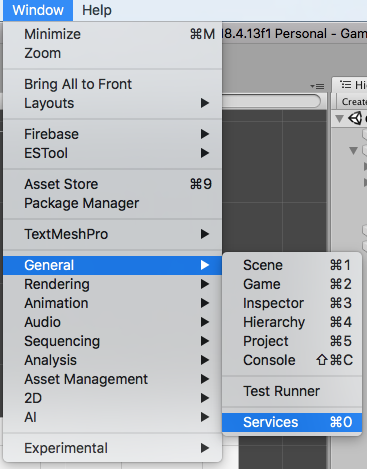
Task: Select Bring All to Front
Action: point(113,84)
